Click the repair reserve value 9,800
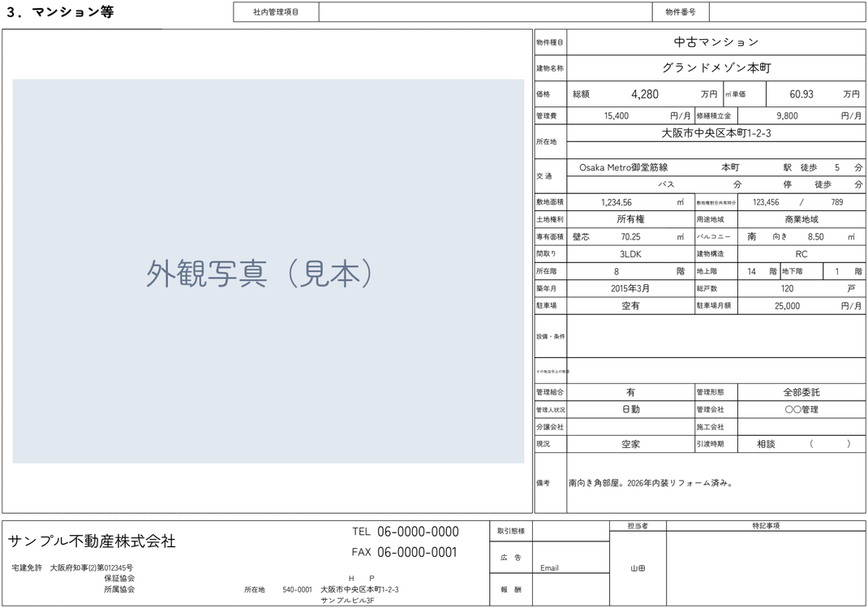868x608 pixels. tap(787, 116)
